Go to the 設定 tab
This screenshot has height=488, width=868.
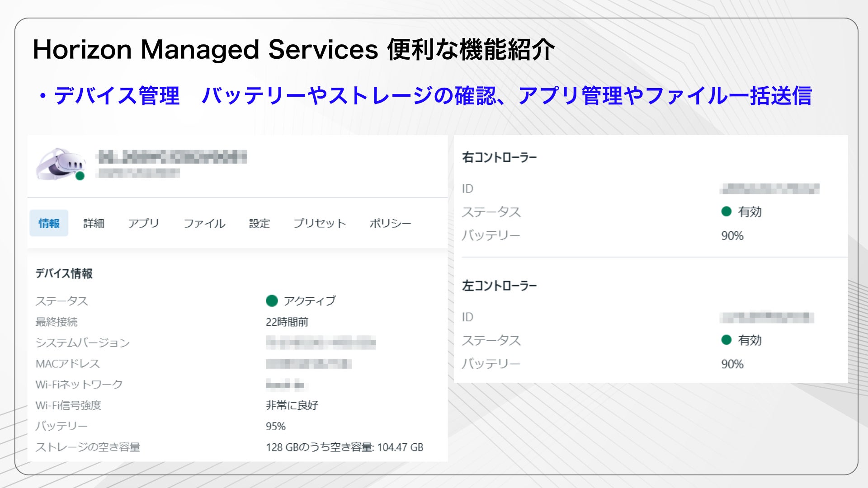[259, 223]
